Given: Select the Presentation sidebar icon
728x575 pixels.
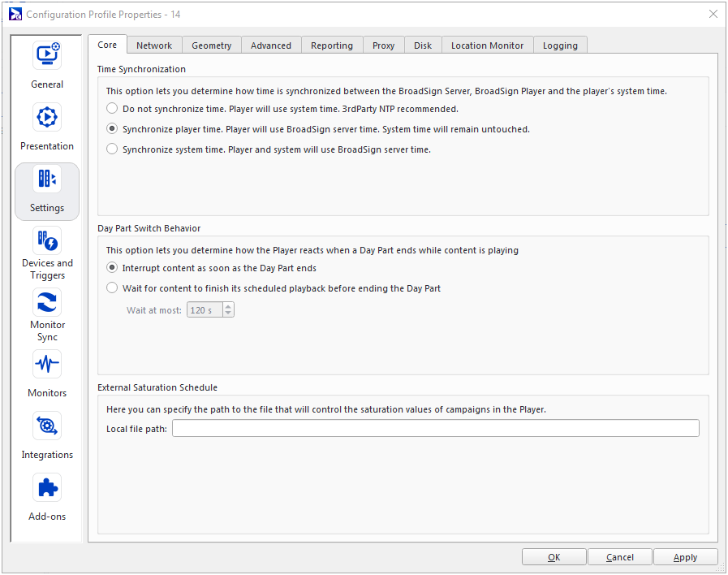Looking at the screenshot, I should (x=47, y=117).
